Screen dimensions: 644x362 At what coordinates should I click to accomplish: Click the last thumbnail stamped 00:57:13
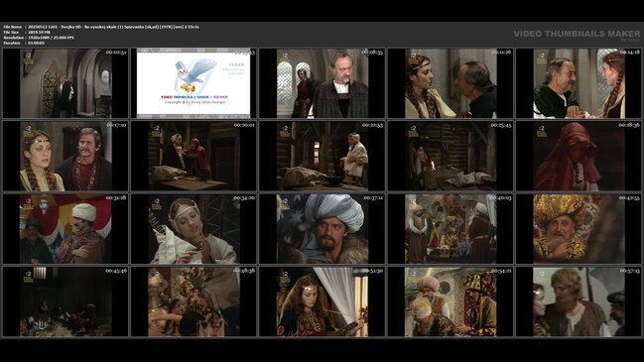click(x=579, y=302)
